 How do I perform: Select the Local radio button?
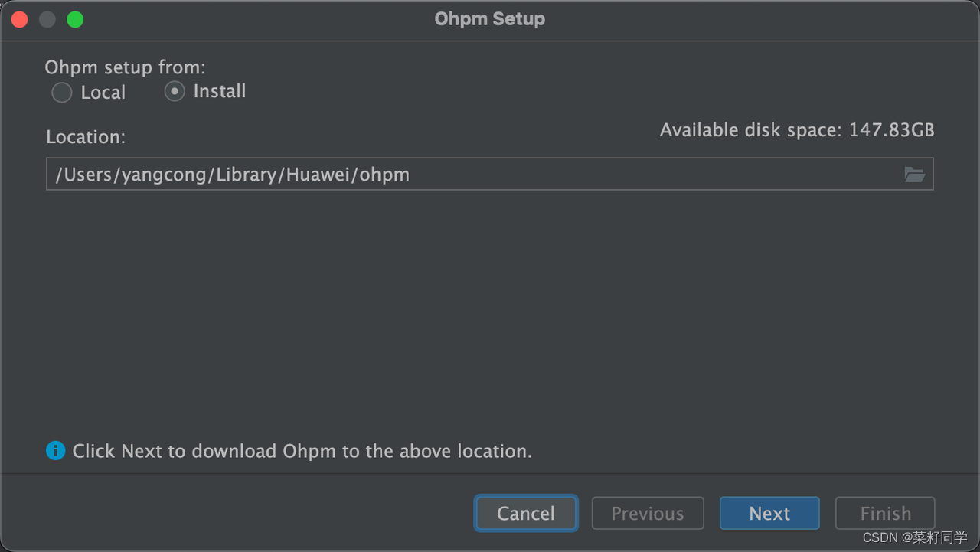click(x=62, y=93)
